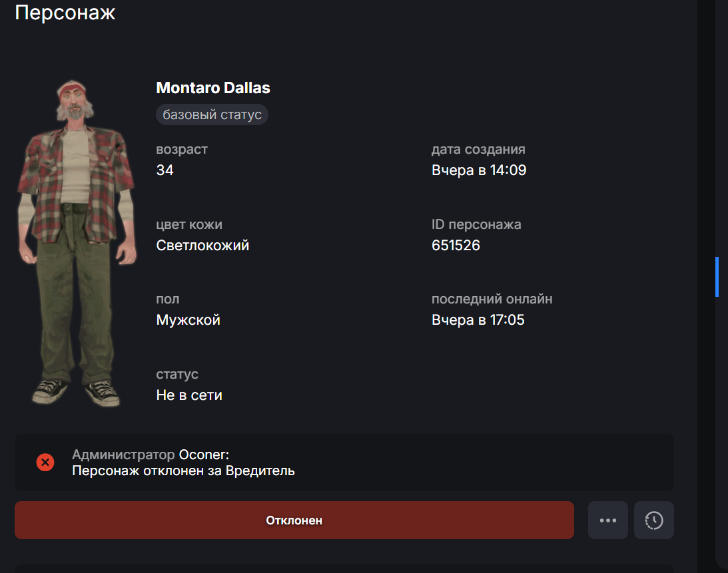Click gender value Мужской

188,320
